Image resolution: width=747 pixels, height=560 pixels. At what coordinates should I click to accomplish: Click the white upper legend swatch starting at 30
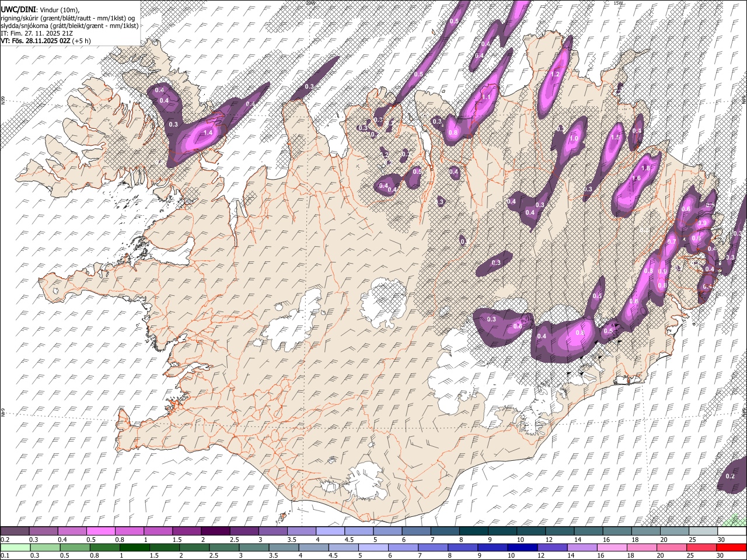[x=732, y=531]
